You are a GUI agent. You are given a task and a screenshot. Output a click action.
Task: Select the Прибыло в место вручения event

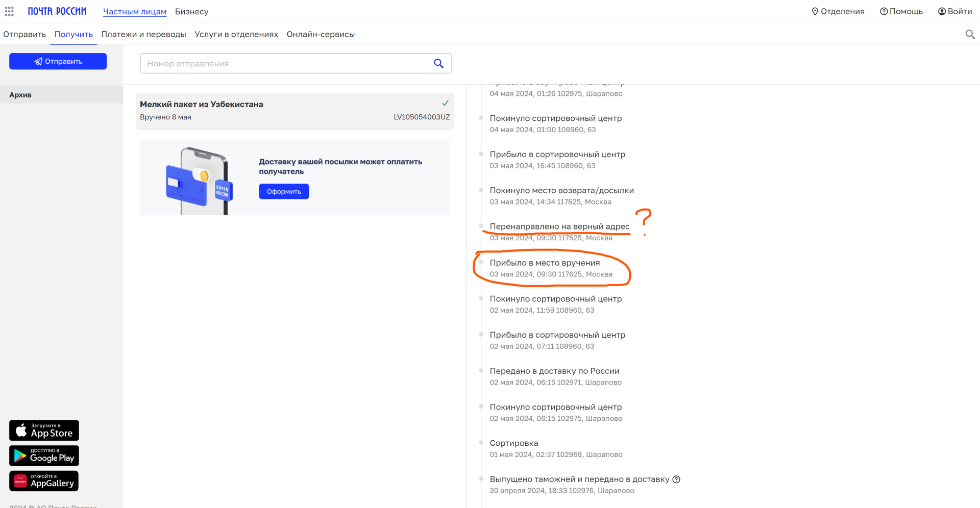pyautogui.click(x=545, y=263)
